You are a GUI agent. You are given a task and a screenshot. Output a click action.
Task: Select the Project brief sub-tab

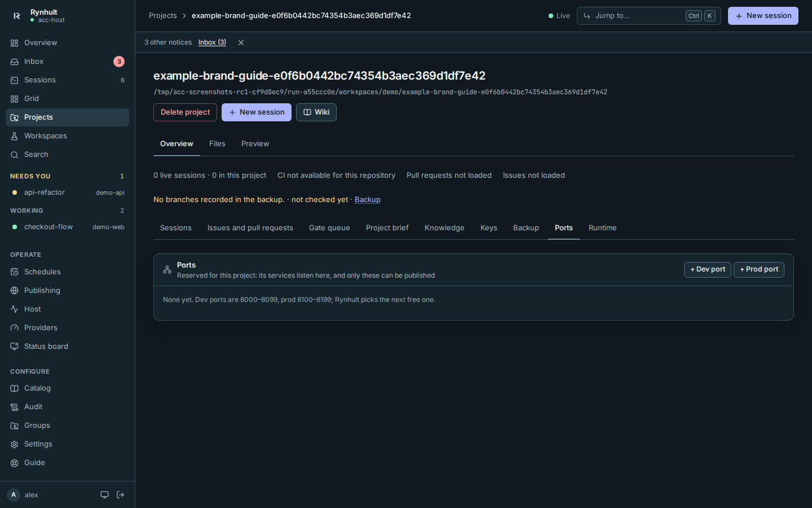click(x=387, y=228)
